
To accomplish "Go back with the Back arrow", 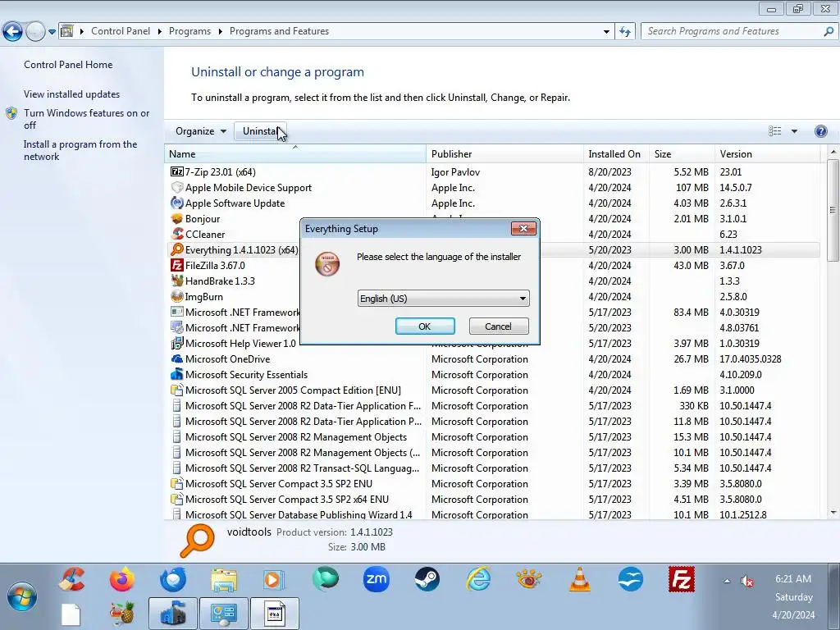I will pos(13,32).
